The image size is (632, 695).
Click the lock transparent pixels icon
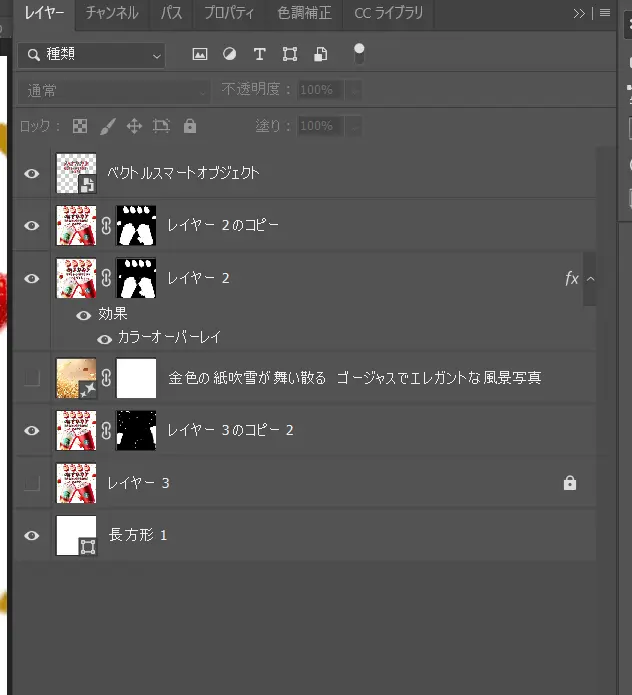click(80, 127)
